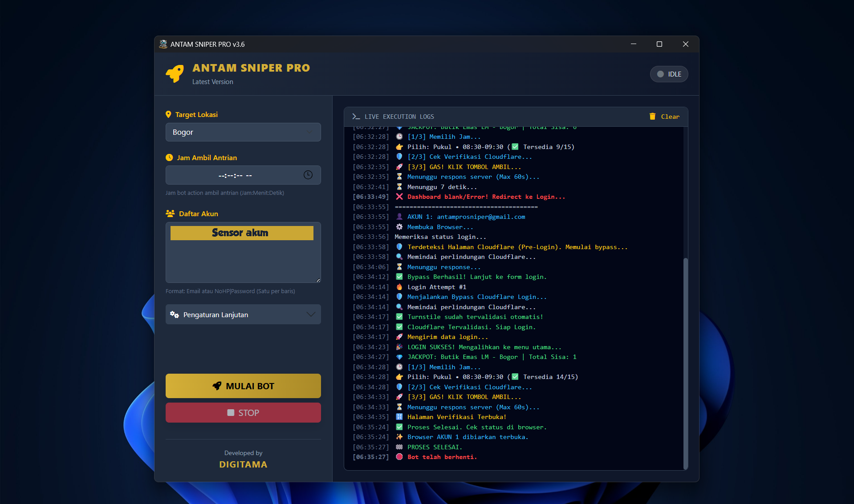Click the location pin icon near Target Lokasi
Screen dimensions: 854x504
tap(168, 114)
